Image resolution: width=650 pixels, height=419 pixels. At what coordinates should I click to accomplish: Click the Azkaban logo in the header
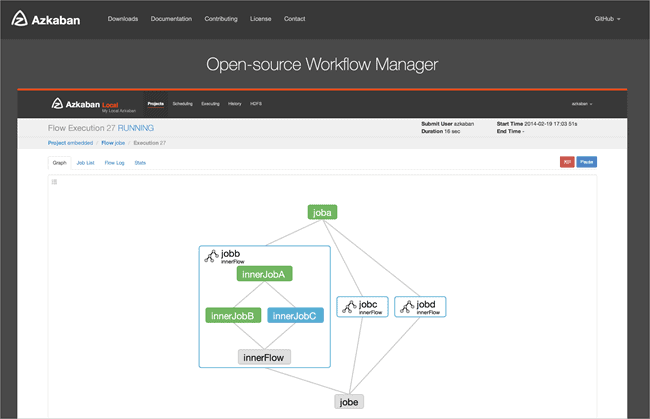pos(46,19)
